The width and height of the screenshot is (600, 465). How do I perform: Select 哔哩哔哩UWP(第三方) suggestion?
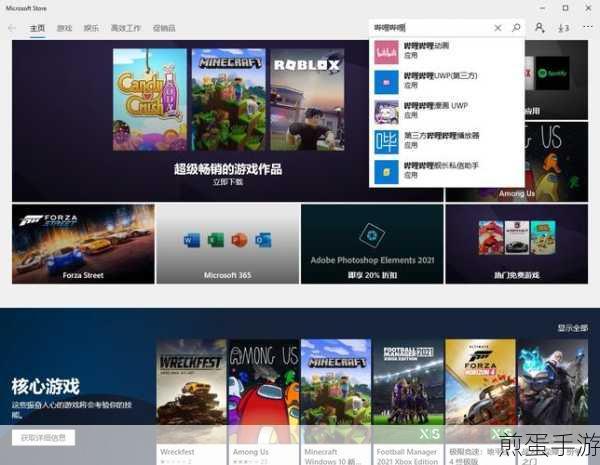click(x=447, y=82)
